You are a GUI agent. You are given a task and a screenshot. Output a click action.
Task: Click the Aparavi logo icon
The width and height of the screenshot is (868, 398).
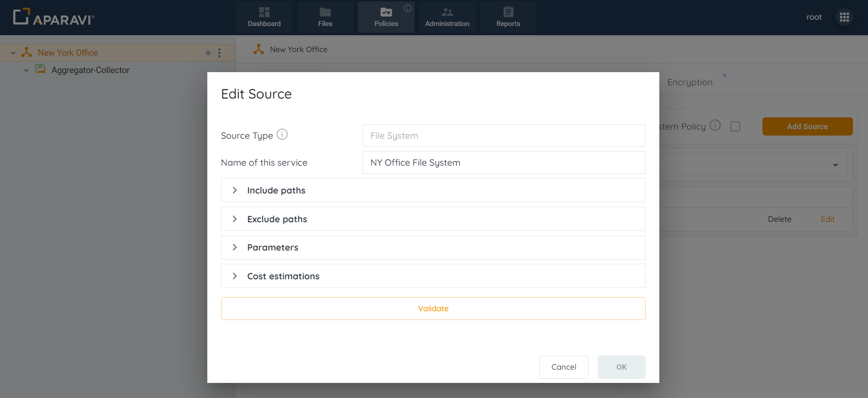21,17
